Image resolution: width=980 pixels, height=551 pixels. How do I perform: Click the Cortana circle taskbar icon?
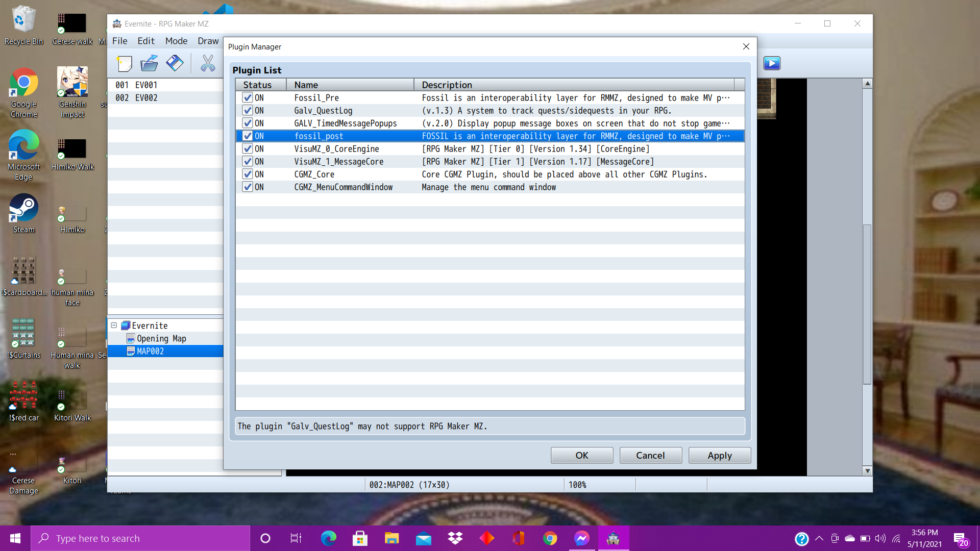coord(265,538)
